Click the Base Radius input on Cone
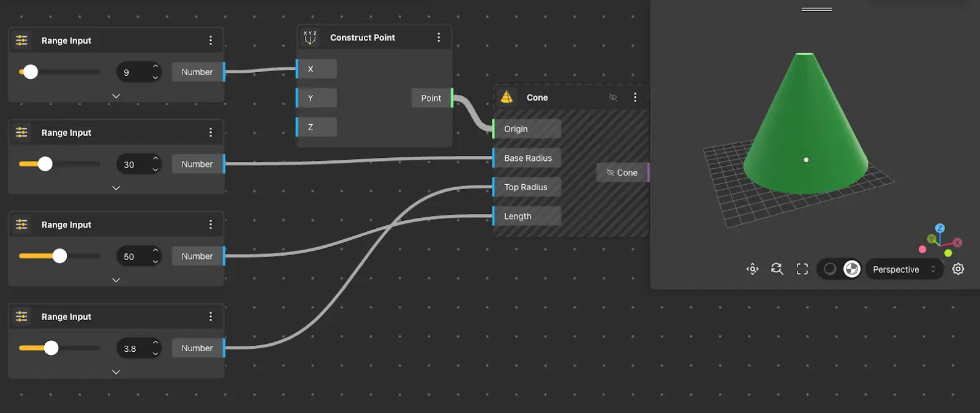Image resolution: width=980 pixels, height=413 pixels. click(x=527, y=158)
